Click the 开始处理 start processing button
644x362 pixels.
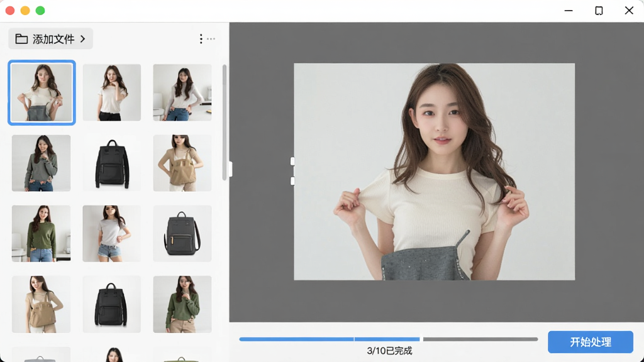[x=590, y=342]
